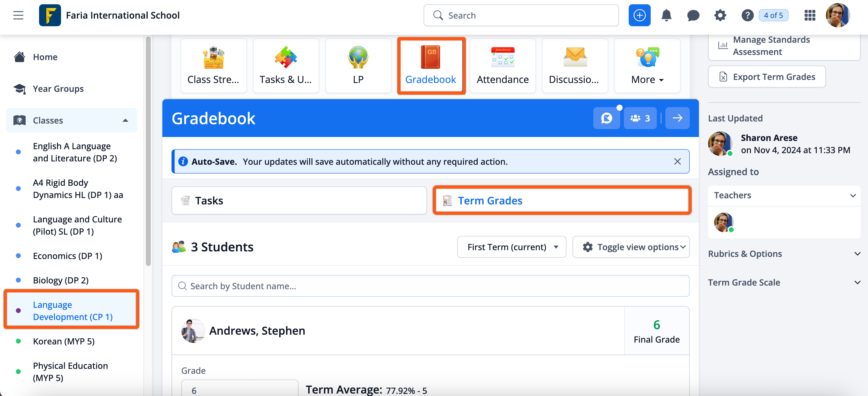Toggle the hamburger sidebar menu
This screenshot has width=868, height=396.
pos(18,16)
